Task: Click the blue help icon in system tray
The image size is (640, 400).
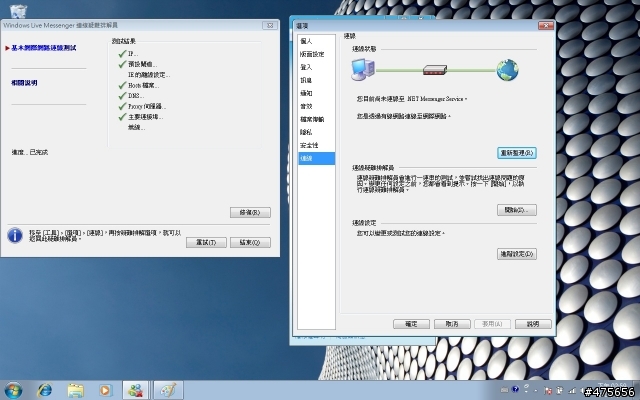Action: click(x=515, y=389)
